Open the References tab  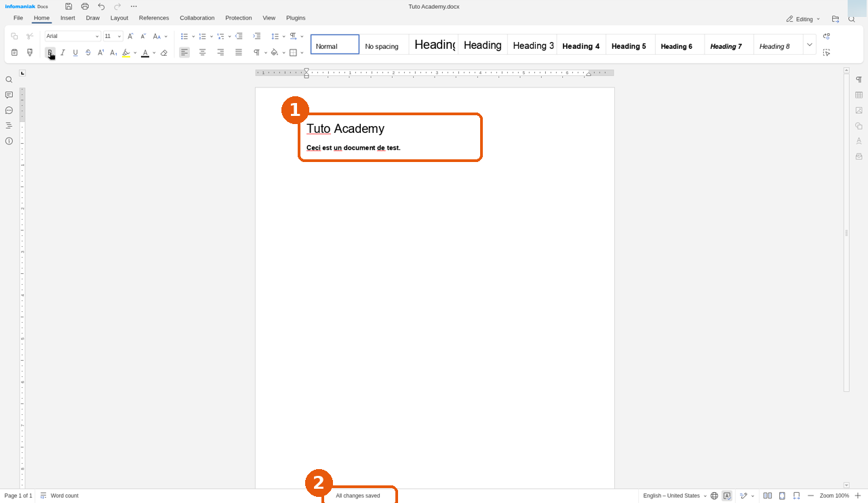[x=154, y=18]
